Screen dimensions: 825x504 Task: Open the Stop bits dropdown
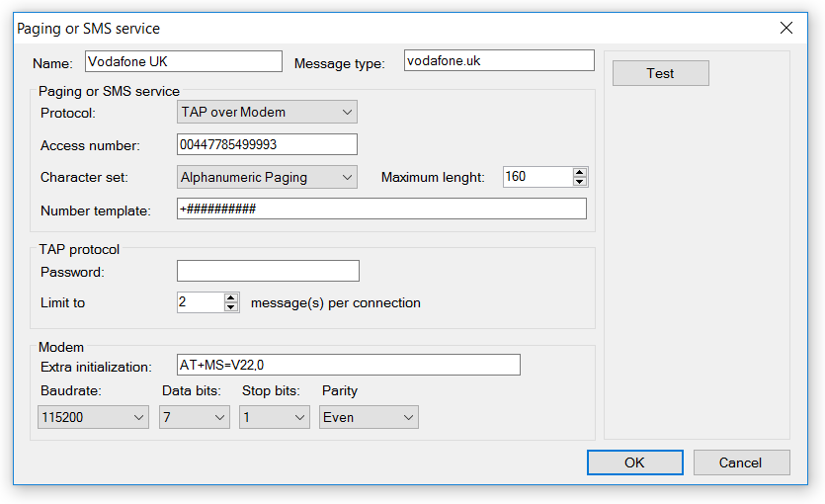coord(275,417)
